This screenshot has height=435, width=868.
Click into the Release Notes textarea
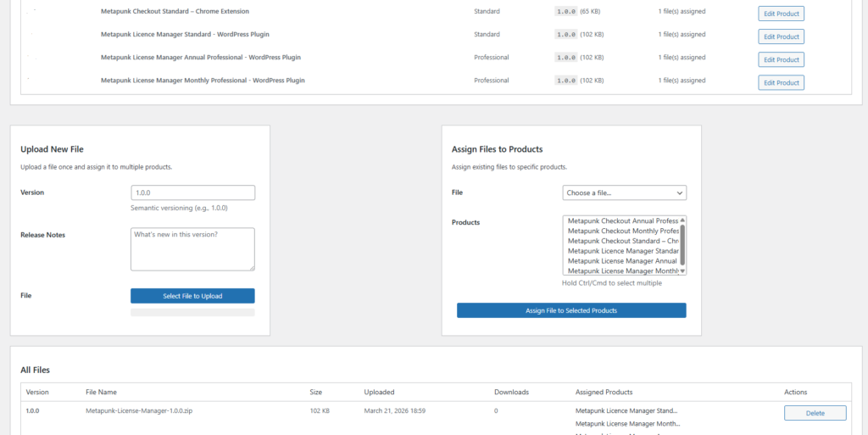coord(192,248)
